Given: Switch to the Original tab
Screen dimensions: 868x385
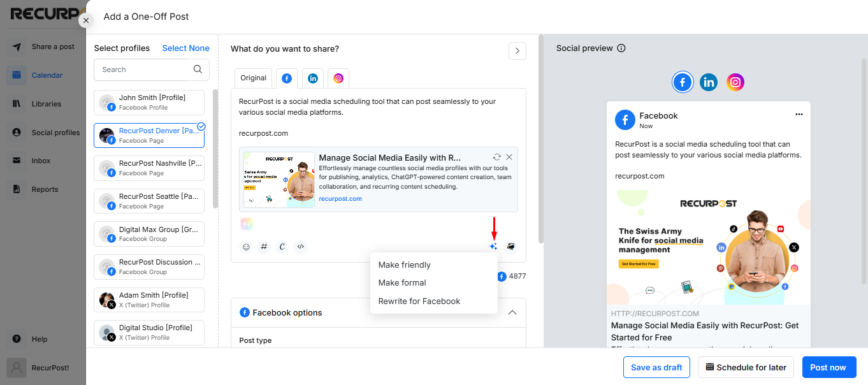Looking at the screenshot, I should (x=254, y=78).
